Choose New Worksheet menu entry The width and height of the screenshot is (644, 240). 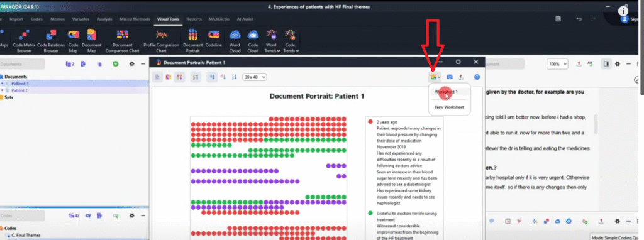[x=449, y=107]
